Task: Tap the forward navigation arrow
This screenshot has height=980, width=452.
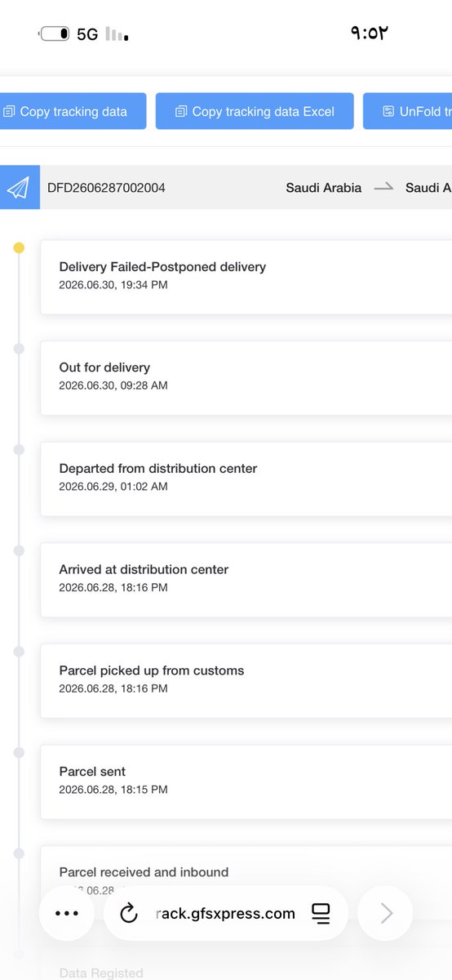Action: click(387, 914)
